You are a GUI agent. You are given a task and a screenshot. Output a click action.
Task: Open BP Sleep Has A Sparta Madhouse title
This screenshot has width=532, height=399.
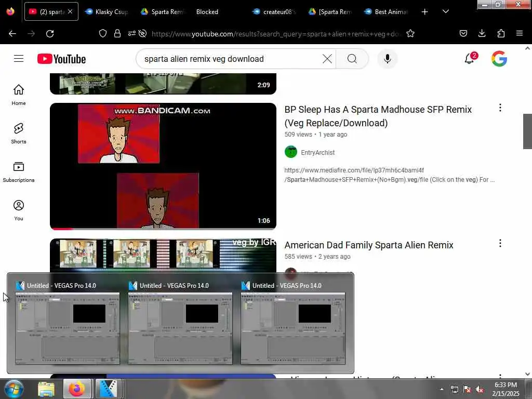378,116
